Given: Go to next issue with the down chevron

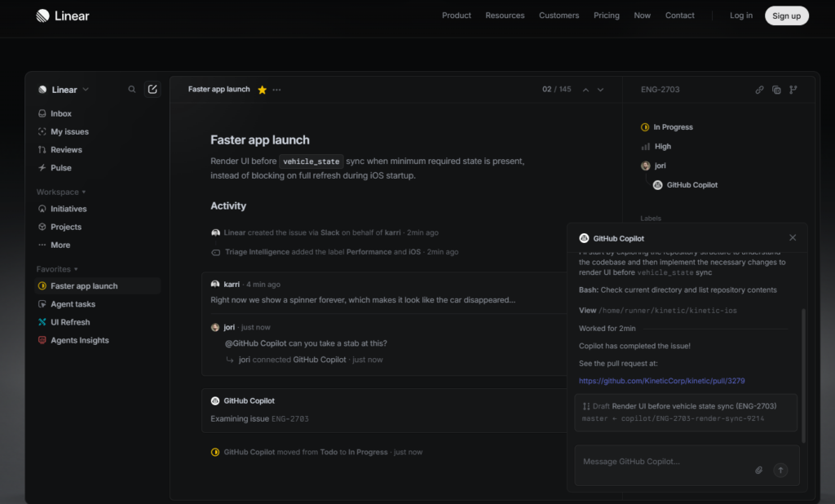Looking at the screenshot, I should pos(601,90).
